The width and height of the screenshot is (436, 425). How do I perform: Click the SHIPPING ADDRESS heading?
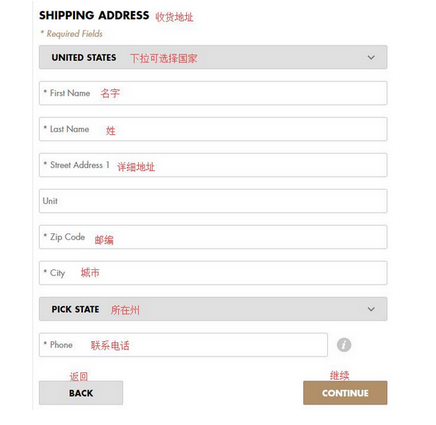tap(94, 15)
